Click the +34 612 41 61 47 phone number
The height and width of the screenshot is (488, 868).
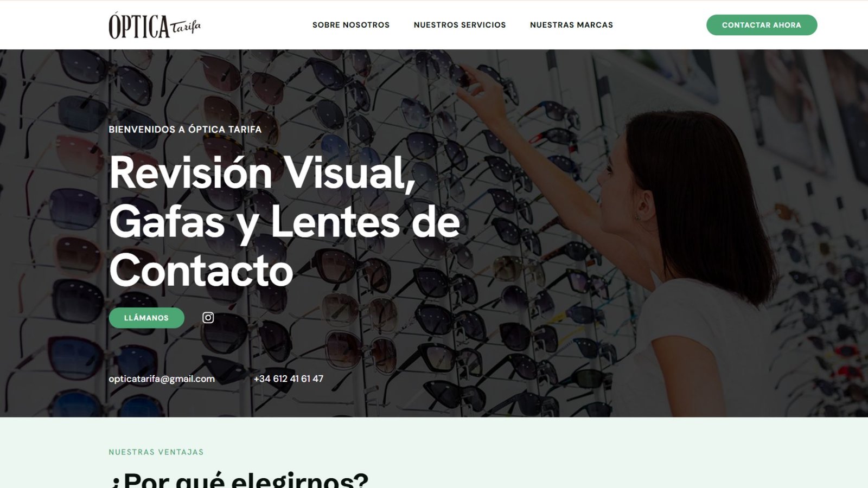tap(288, 379)
